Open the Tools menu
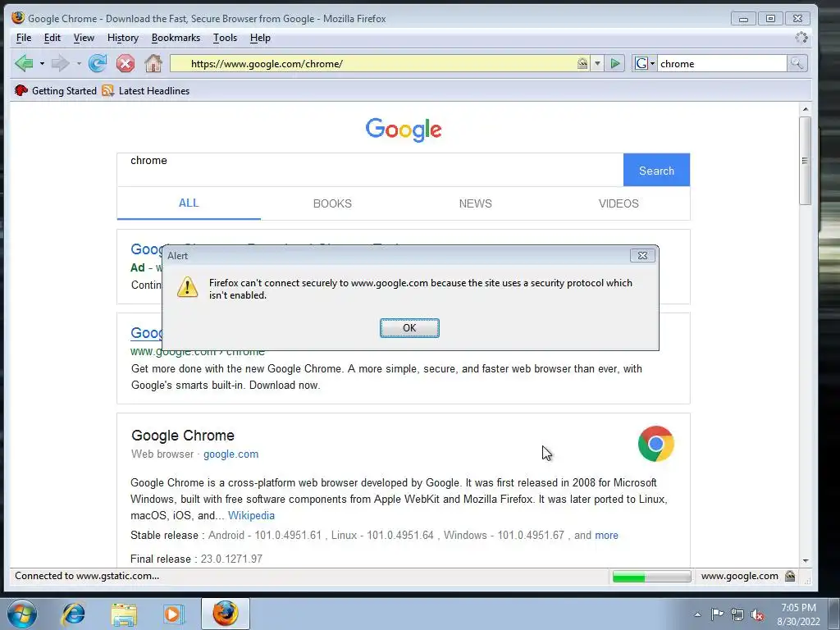 coord(225,38)
